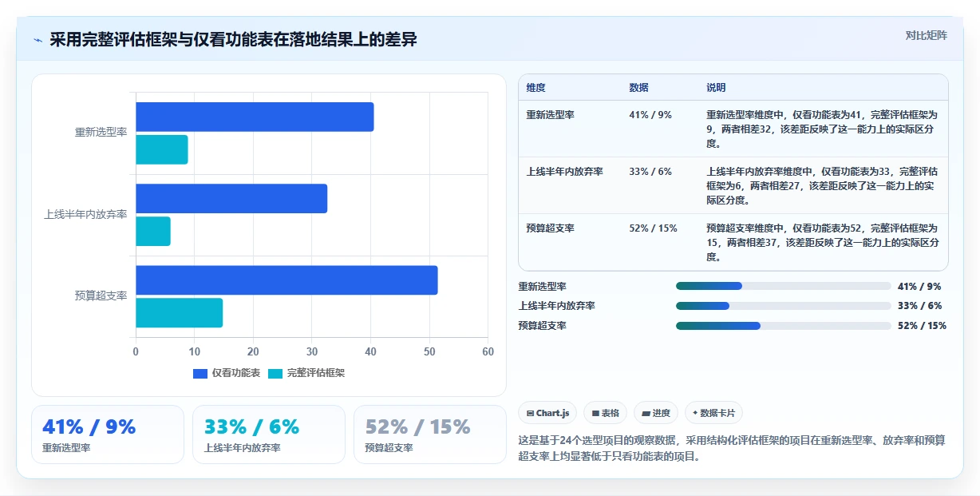Click the Chart.js tag
The width and height of the screenshot is (980, 496).
pos(548,413)
